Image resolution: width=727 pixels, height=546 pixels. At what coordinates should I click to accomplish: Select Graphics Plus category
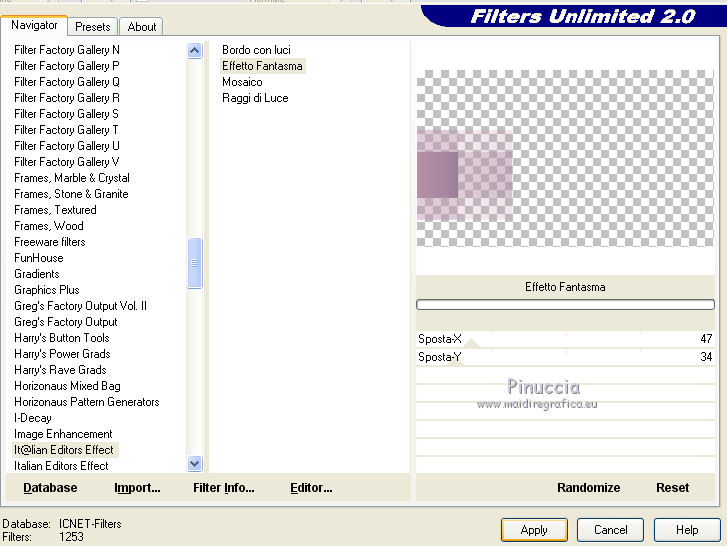pos(47,290)
